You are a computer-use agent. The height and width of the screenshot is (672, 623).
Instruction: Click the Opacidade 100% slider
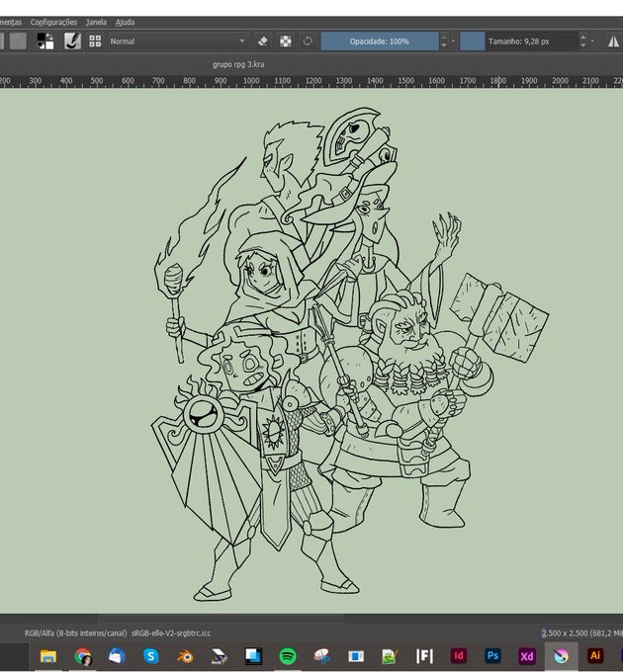pos(379,42)
